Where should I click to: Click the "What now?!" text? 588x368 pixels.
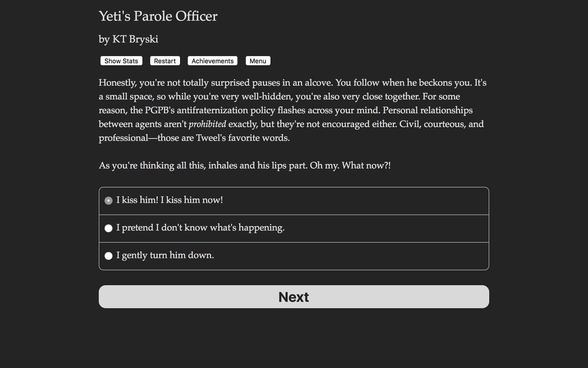coord(366,166)
